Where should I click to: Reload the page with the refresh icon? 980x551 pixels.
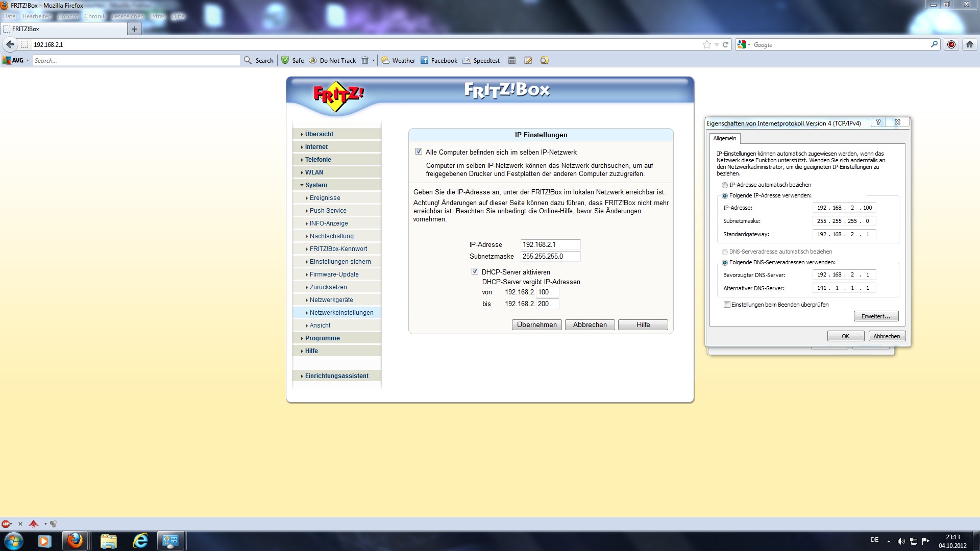click(725, 44)
